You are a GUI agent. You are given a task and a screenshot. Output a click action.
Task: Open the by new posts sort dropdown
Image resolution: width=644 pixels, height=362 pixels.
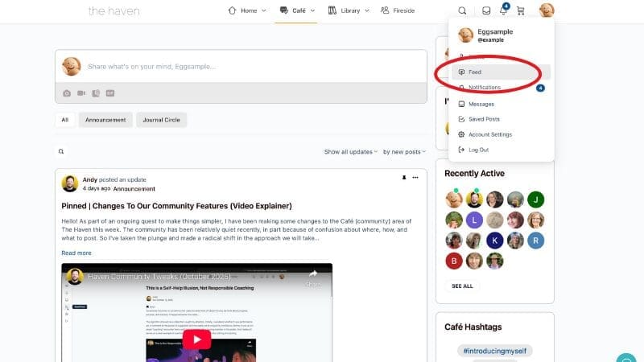pyautogui.click(x=404, y=151)
